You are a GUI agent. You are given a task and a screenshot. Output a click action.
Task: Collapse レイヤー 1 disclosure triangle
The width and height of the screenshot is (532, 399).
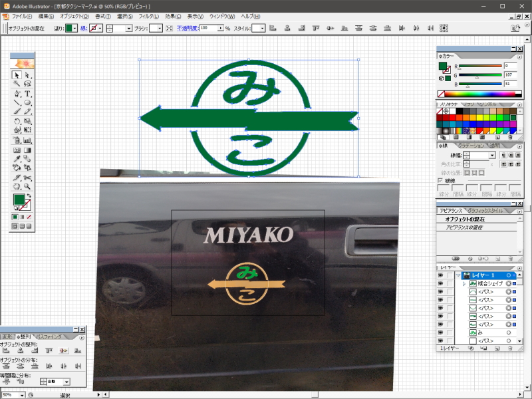pyautogui.click(x=458, y=275)
